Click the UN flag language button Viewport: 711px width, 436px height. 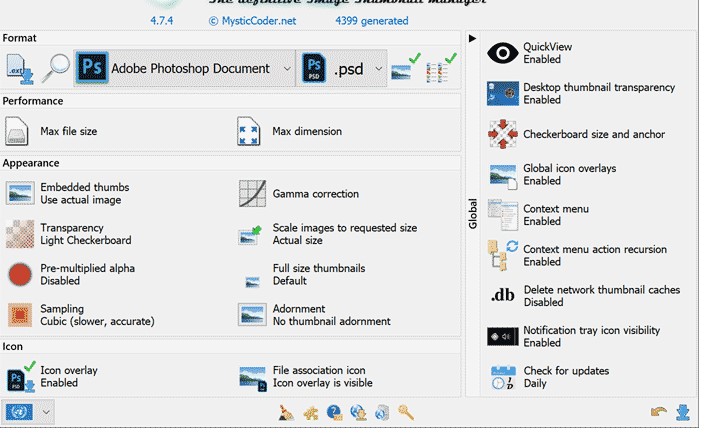19,412
